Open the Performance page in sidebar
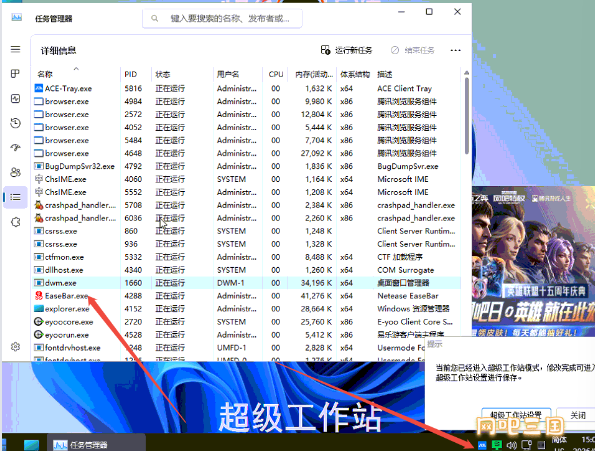The width and height of the screenshot is (595, 451). (15, 99)
